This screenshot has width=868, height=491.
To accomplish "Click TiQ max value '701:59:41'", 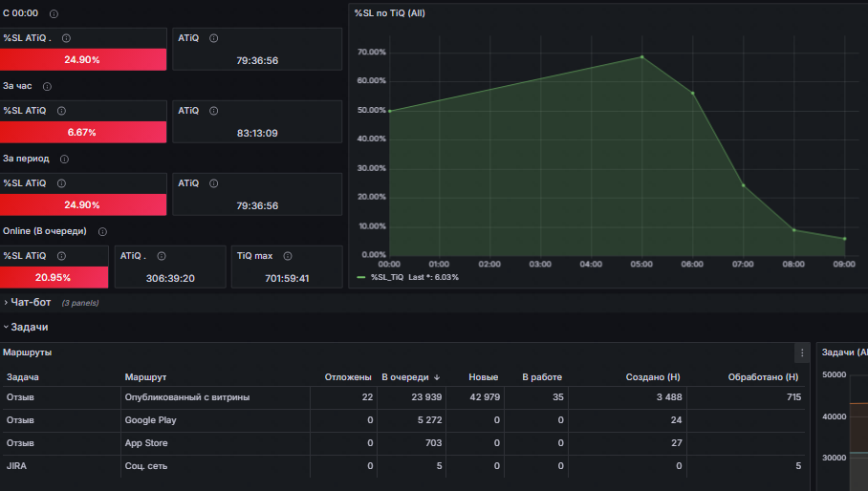I will (x=287, y=278).
